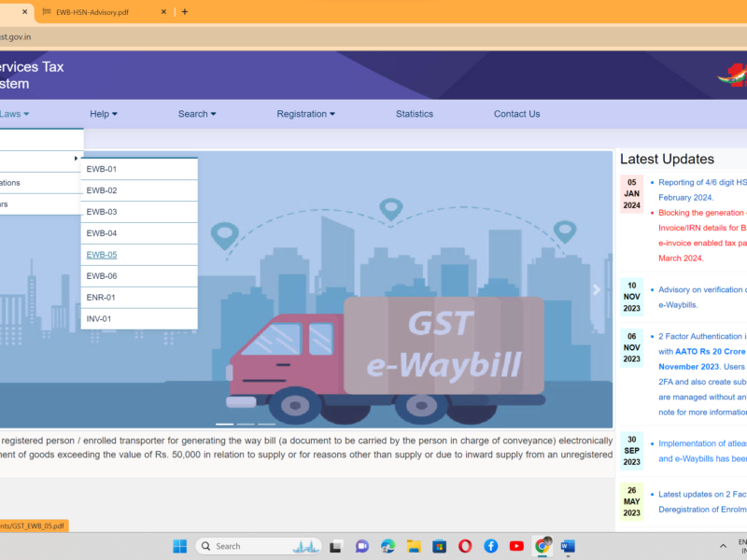Launch File Explorer from the taskbar
Screen dimensions: 747x560
414,546
